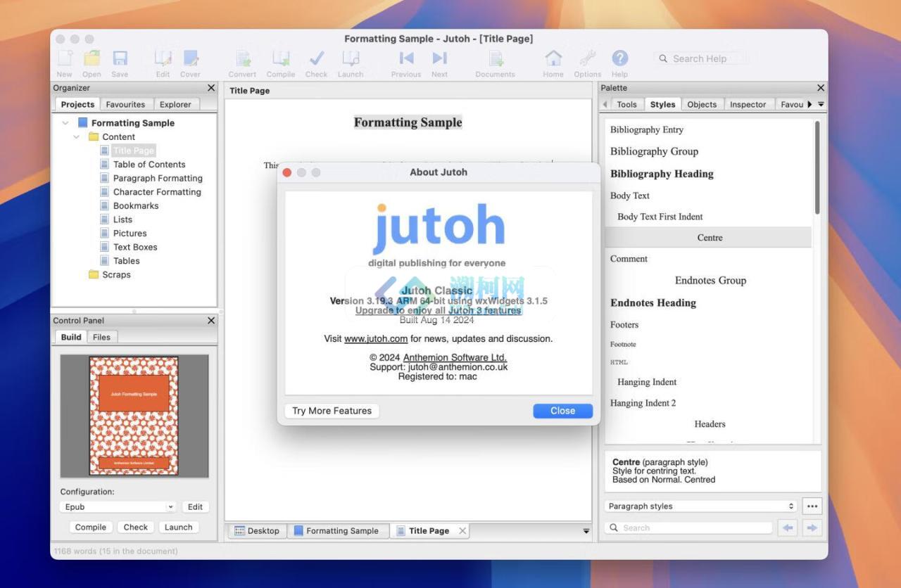Open the Palette tab list dropdown
901x588 pixels.
point(821,104)
